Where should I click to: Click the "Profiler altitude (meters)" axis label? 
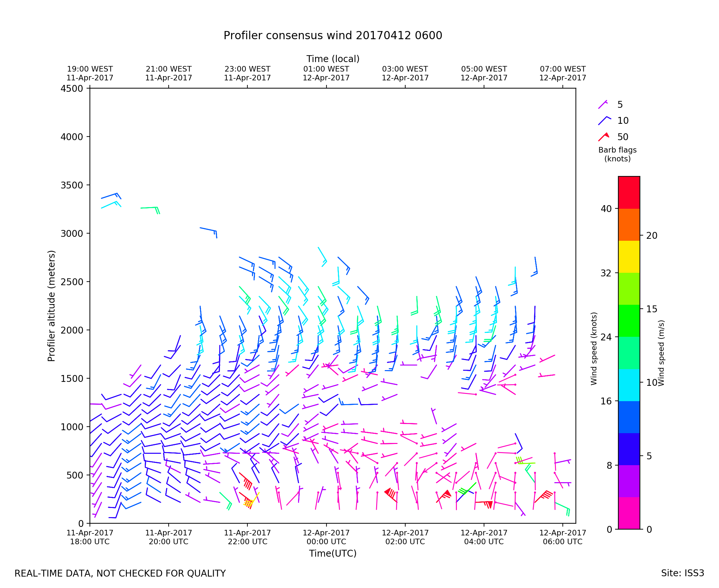[x=51, y=306]
